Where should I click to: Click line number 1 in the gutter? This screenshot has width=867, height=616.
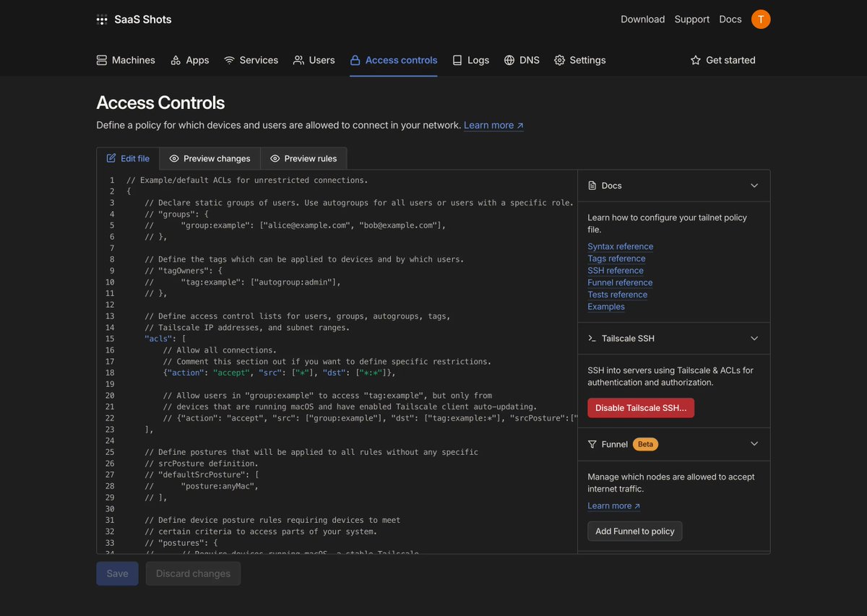111,180
